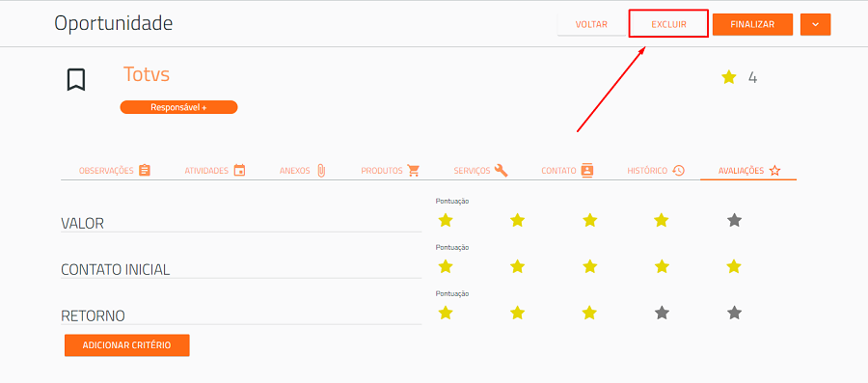Image resolution: width=868 pixels, height=383 pixels.
Task: Click the Voltar button
Action: tap(591, 24)
